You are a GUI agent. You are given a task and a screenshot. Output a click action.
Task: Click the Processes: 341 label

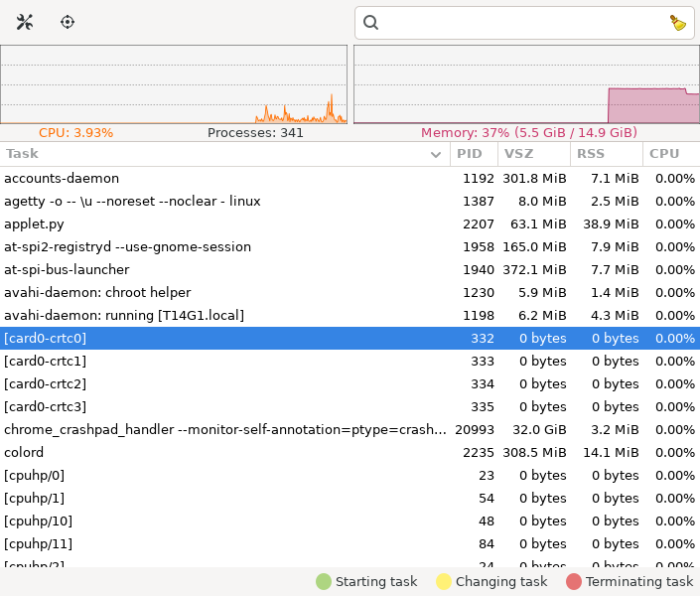[255, 133]
